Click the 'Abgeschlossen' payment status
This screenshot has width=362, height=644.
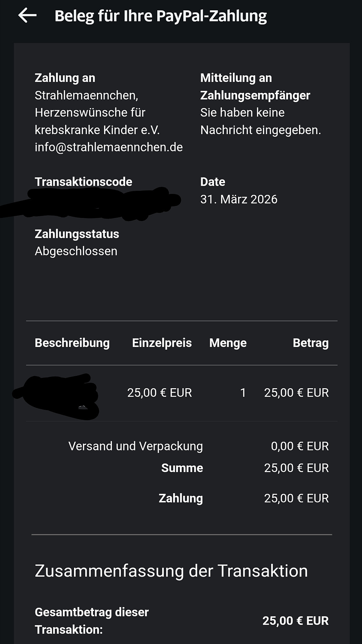[x=76, y=251]
